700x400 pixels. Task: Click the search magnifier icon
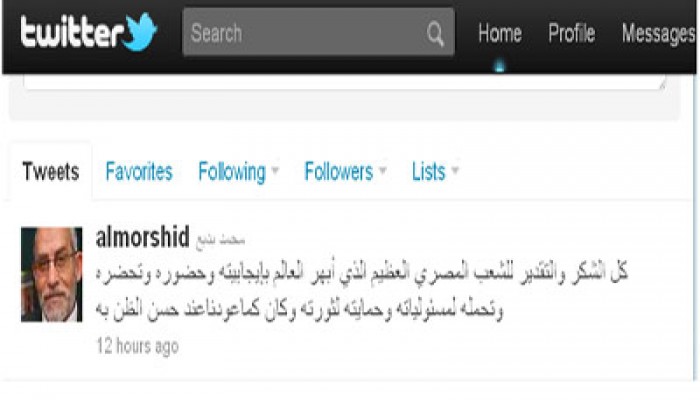435,33
